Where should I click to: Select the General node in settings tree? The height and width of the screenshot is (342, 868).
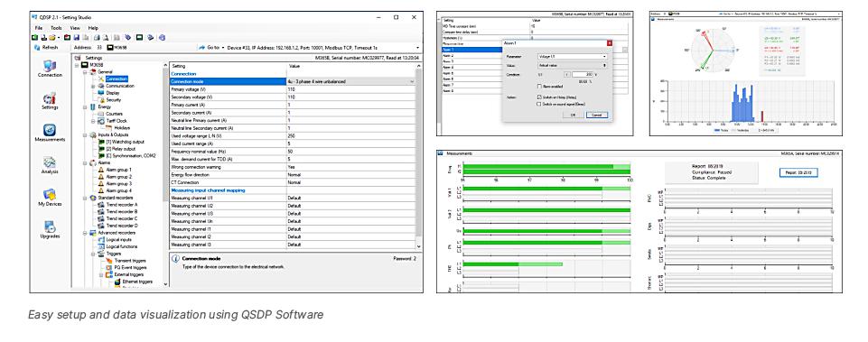pyautogui.click(x=101, y=72)
